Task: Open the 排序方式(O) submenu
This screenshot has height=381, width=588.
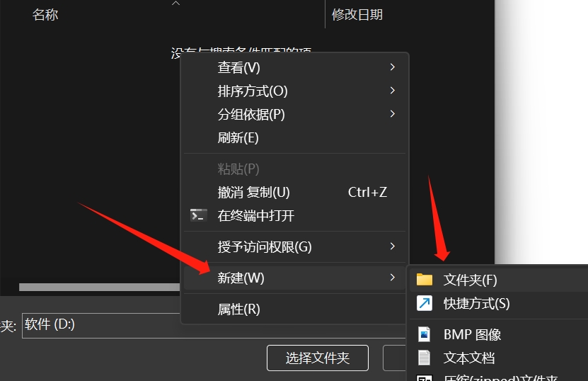Action: tap(294, 91)
